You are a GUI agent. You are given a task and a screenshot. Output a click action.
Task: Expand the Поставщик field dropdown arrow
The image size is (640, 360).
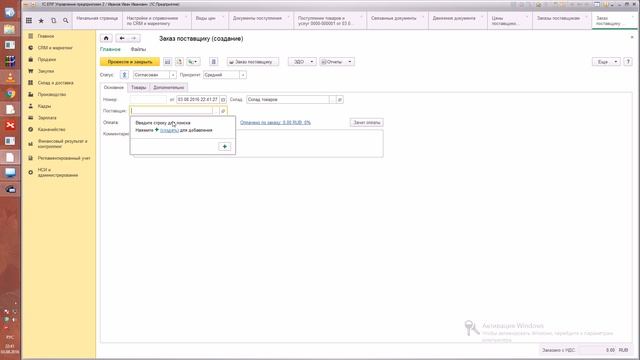pyautogui.click(x=216, y=111)
